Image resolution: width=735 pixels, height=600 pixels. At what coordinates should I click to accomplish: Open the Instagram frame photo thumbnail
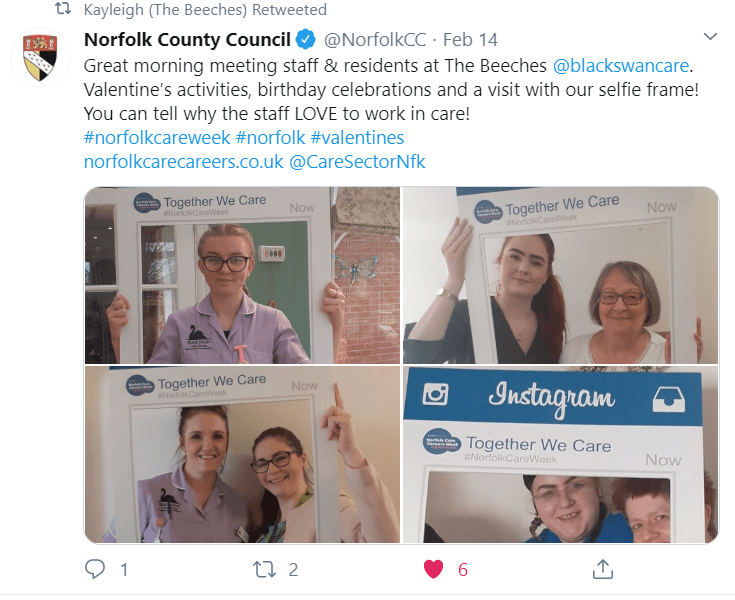coord(560,454)
